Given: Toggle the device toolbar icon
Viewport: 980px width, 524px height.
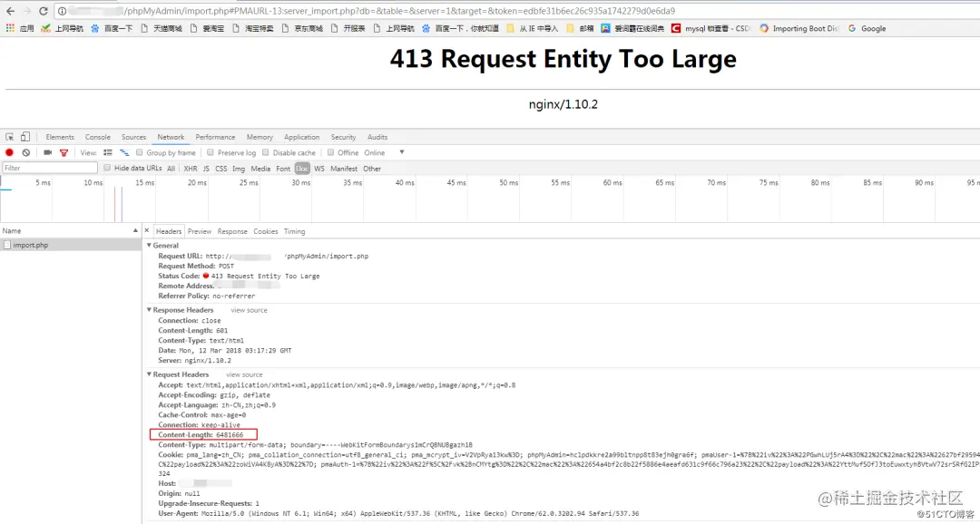Looking at the screenshot, I should (25, 137).
